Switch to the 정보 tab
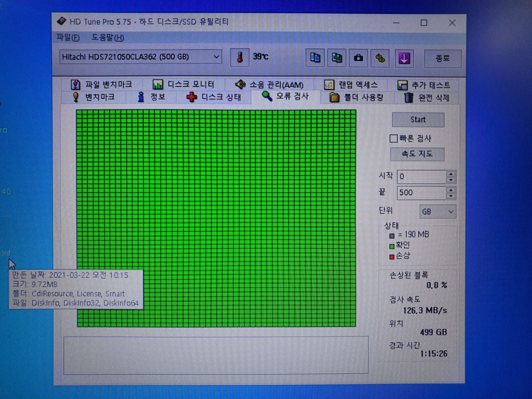The height and width of the screenshot is (399, 532). point(151,97)
